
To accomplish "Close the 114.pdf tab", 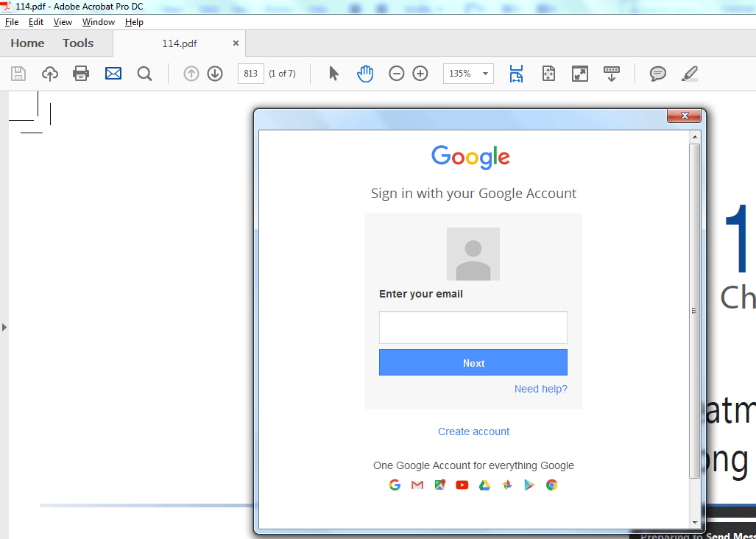I will [236, 43].
